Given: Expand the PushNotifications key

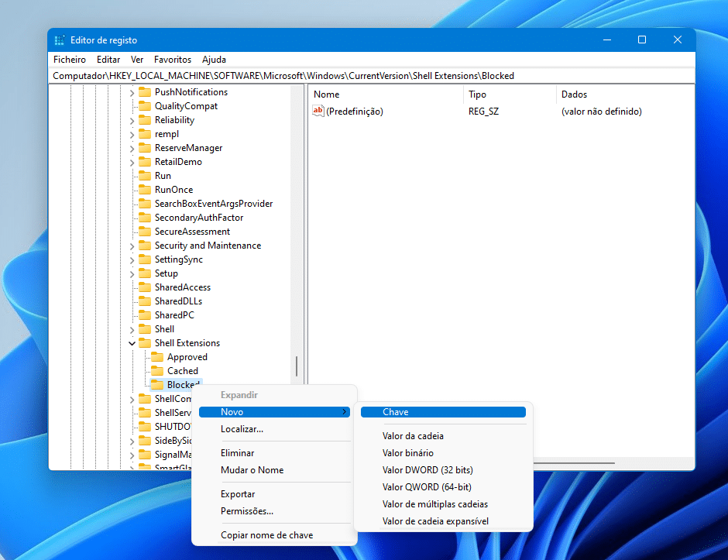Looking at the screenshot, I should (132, 93).
